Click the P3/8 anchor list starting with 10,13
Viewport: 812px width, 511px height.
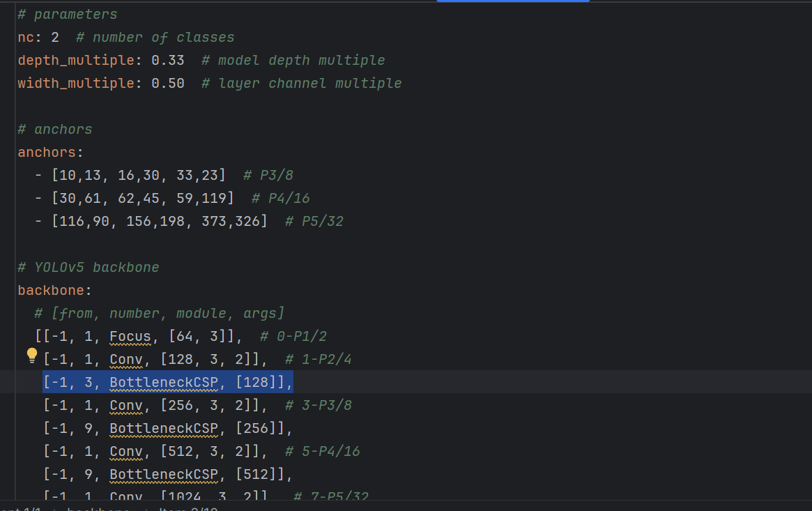[139, 175]
